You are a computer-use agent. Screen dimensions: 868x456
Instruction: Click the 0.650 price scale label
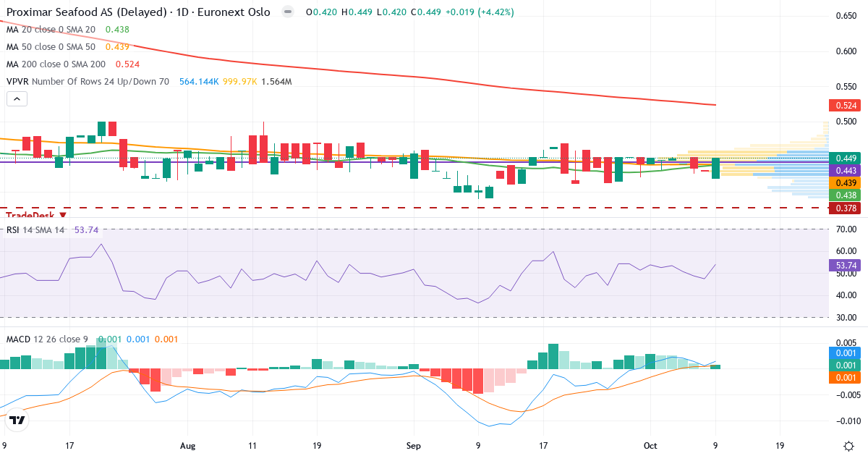coord(845,16)
